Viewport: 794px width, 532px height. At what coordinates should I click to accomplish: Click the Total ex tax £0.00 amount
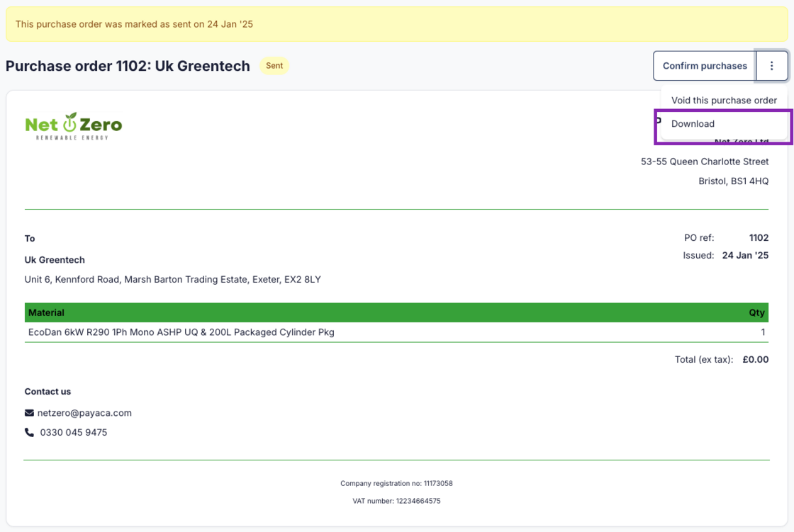tap(755, 359)
